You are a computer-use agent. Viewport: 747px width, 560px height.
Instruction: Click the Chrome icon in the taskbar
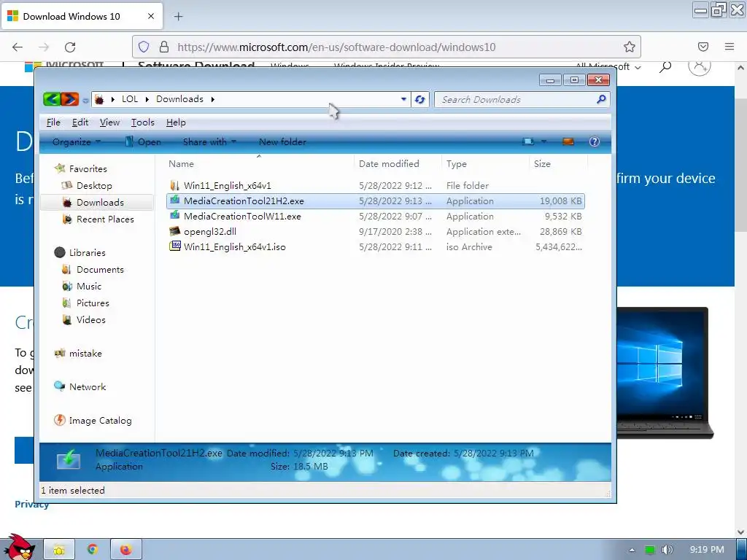click(x=93, y=550)
